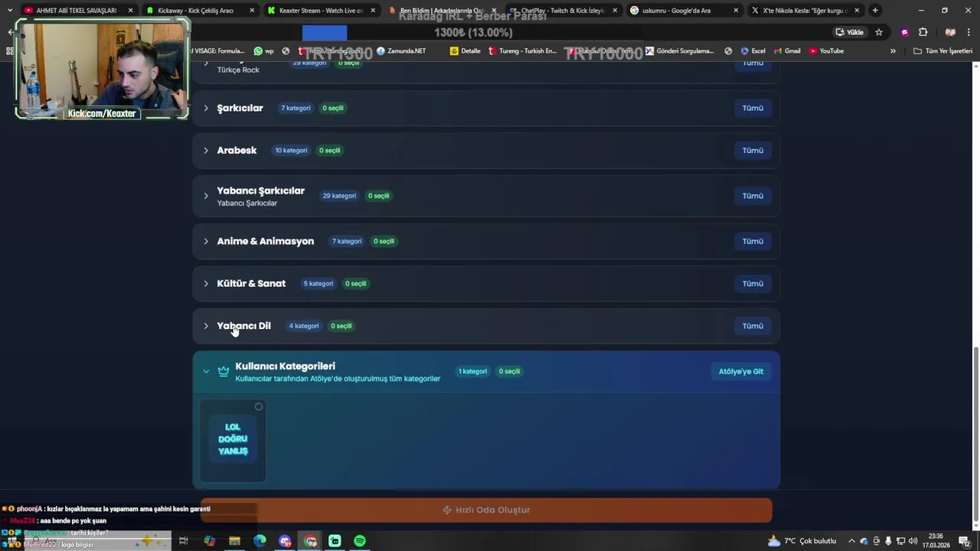Viewport: 980px width, 551px height.
Task: Open the Chrome extensions puzzle icon
Action: [923, 32]
